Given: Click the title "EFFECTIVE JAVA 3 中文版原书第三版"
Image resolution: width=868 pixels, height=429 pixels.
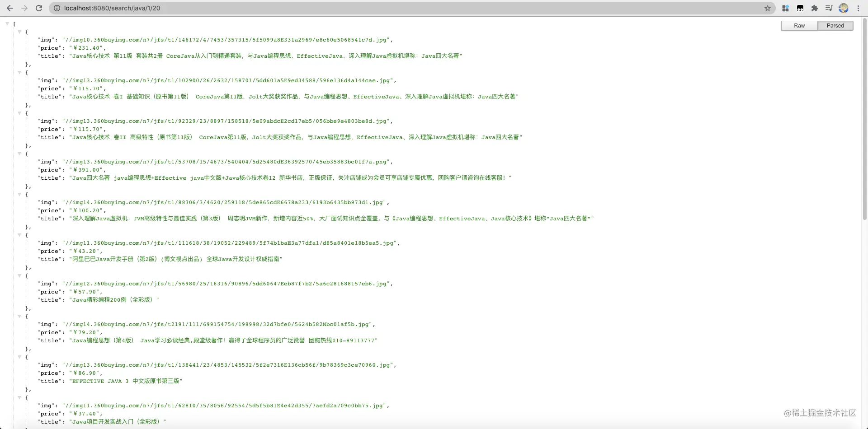Looking at the screenshot, I should 126,381.
